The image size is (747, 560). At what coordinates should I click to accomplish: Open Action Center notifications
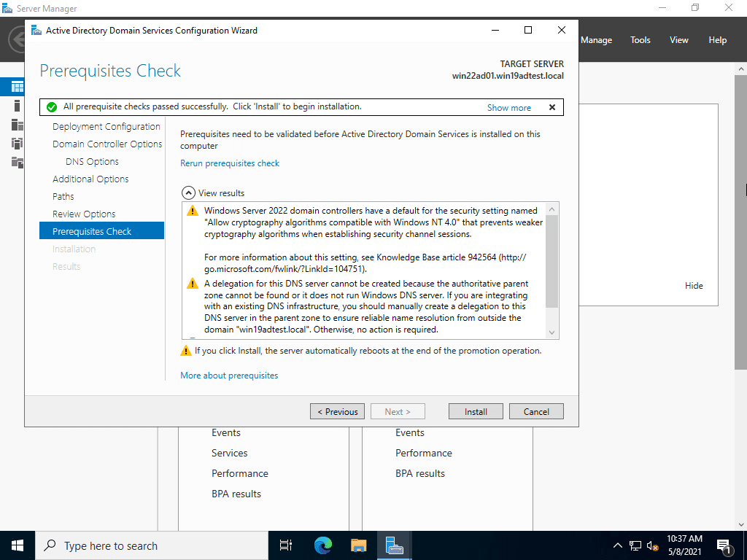pos(724,545)
